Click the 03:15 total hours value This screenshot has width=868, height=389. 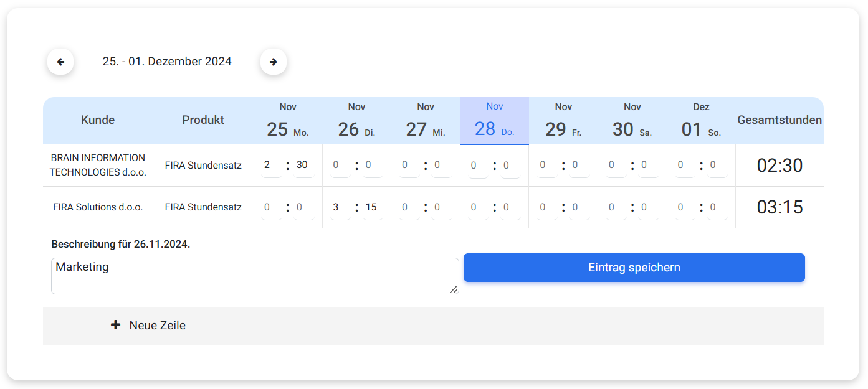780,207
